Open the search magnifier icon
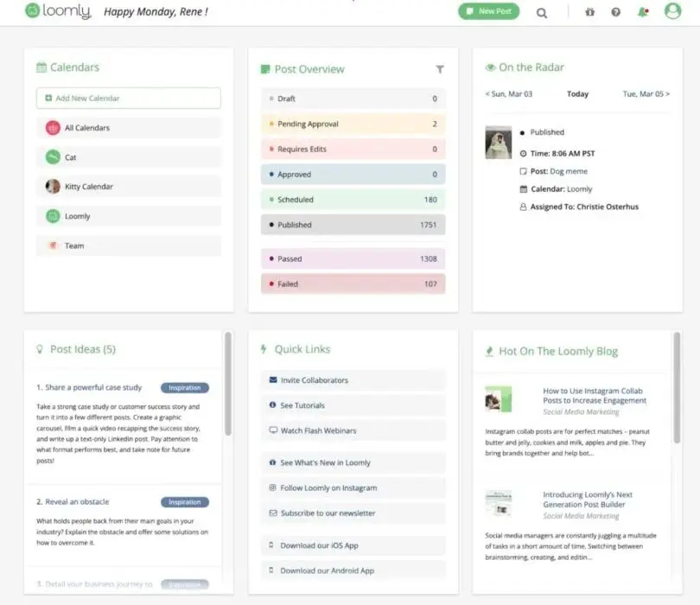Image resolution: width=700 pixels, height=605 pixels. click(542, 12)
